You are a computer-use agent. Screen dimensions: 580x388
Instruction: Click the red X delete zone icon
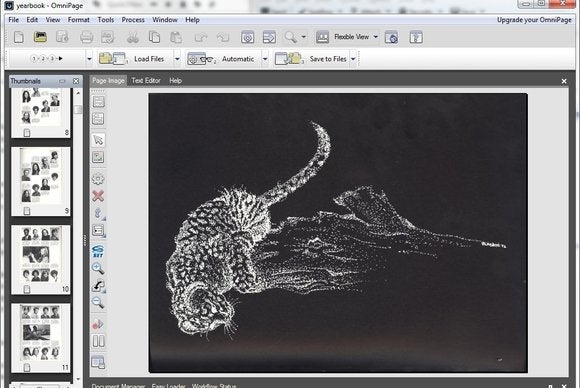click(x=98, y=196)
